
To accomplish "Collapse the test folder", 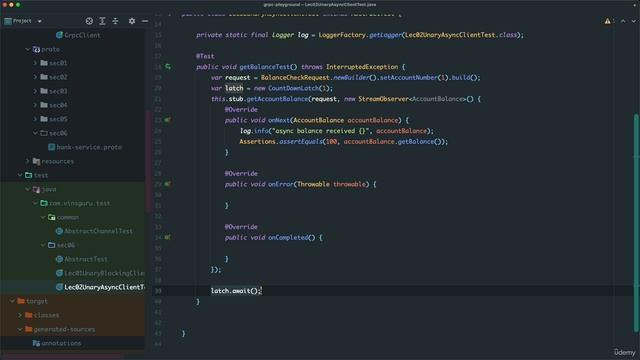I will [x=20, y=175].
